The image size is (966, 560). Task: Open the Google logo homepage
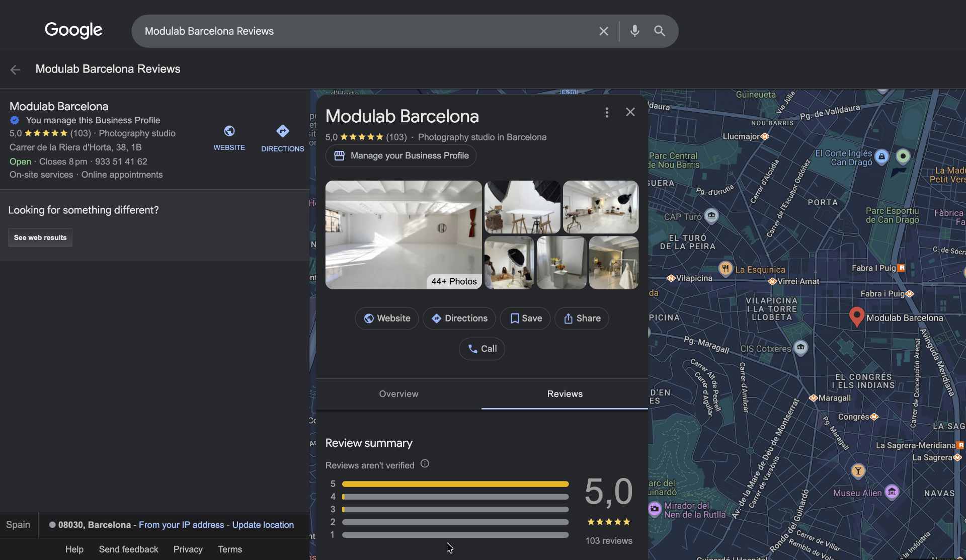pyautogui.click(x=73, y=30)
